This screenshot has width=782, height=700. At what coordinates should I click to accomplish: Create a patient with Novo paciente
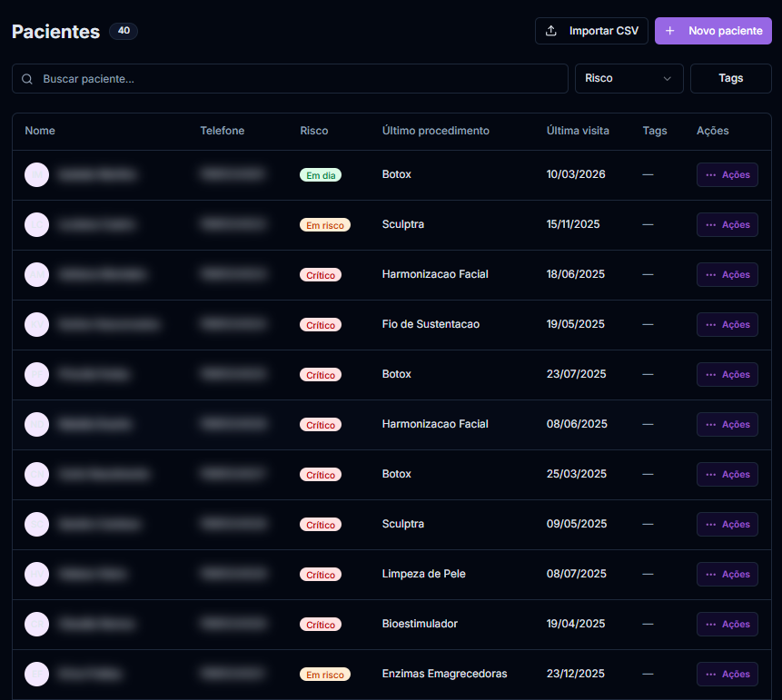coord(713,31)
